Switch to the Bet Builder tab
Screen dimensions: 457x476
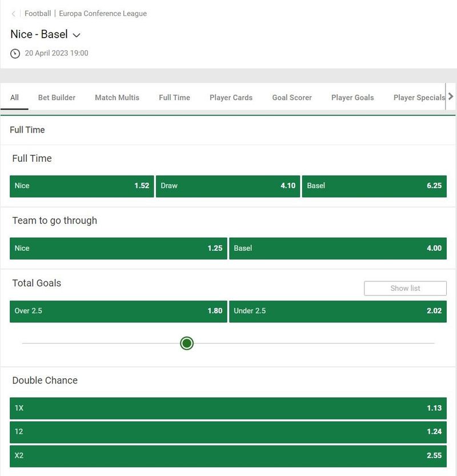[x=57, y=98]
